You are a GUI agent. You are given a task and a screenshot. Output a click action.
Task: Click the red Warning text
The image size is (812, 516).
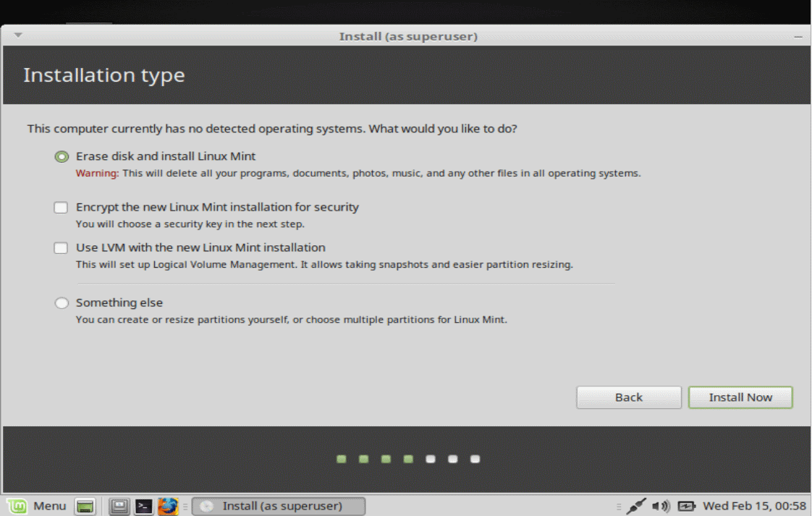(98, 173)
